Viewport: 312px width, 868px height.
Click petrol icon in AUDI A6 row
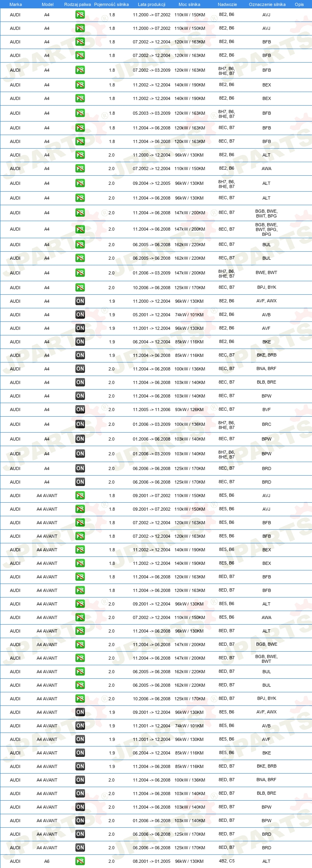click(80, 861)
